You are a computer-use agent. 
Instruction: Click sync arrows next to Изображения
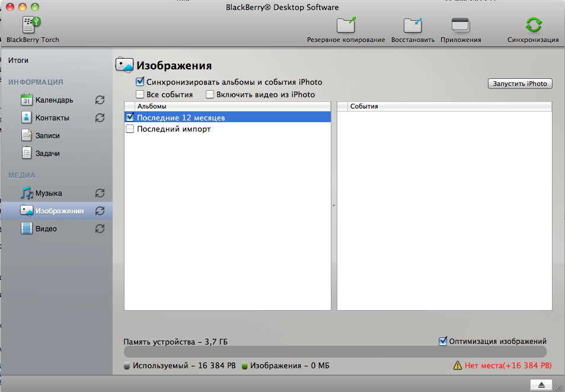click(x=100, y=211)
